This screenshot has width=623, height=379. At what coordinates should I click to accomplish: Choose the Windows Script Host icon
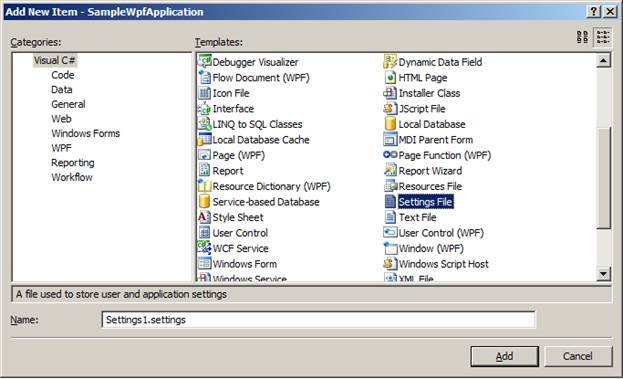point(390,264)
